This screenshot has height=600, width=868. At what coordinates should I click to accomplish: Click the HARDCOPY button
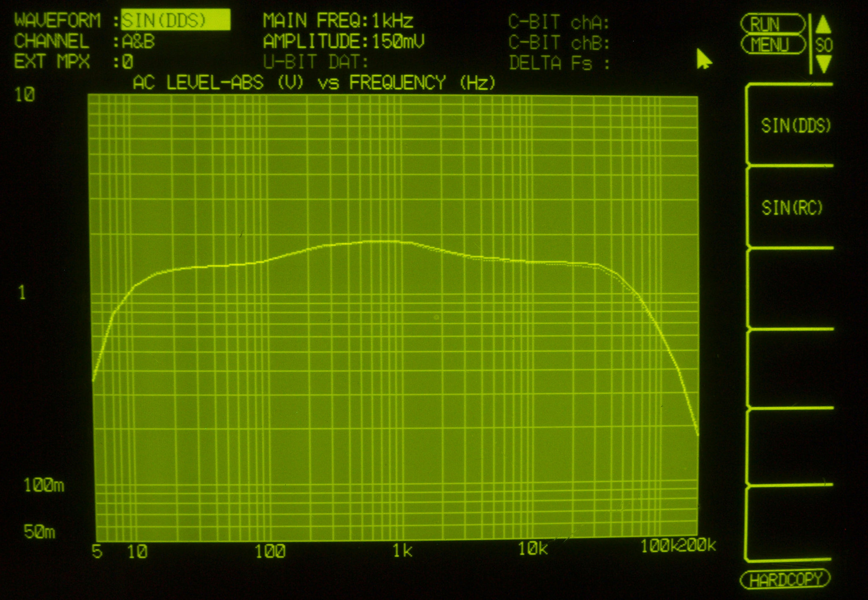(x=785, y=580)
